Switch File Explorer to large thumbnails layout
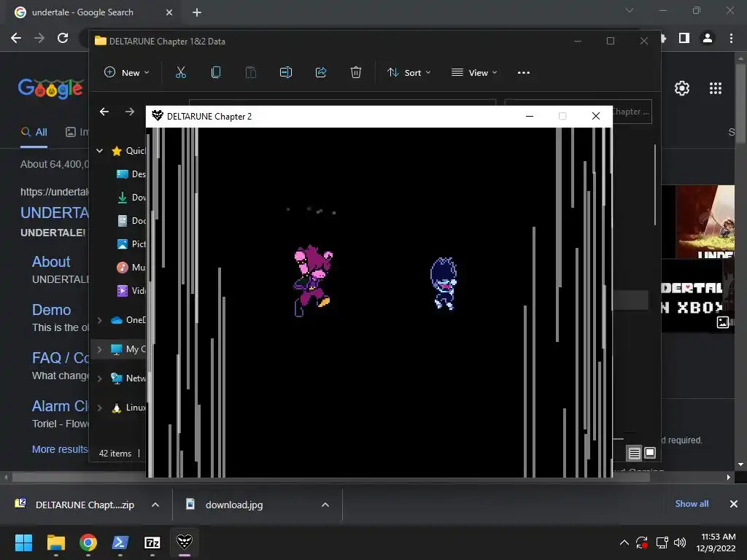 (x=650, y=453)
